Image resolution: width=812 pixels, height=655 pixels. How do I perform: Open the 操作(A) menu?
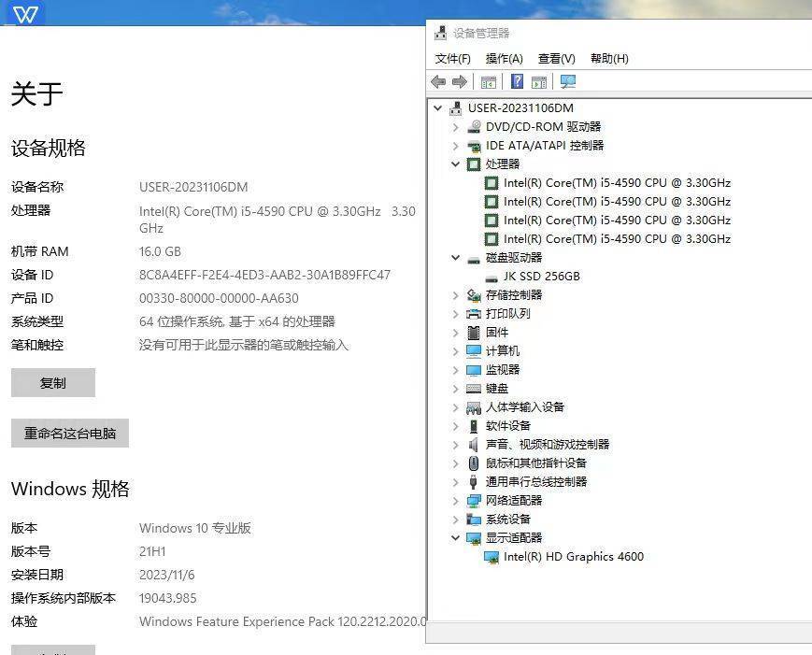(x=505, y=59)
